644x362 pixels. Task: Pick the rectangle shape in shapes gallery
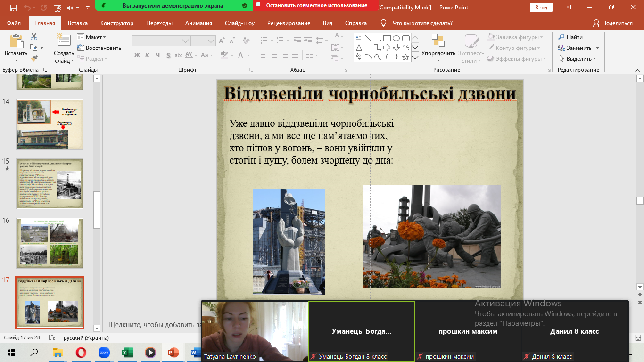point(387,38)
